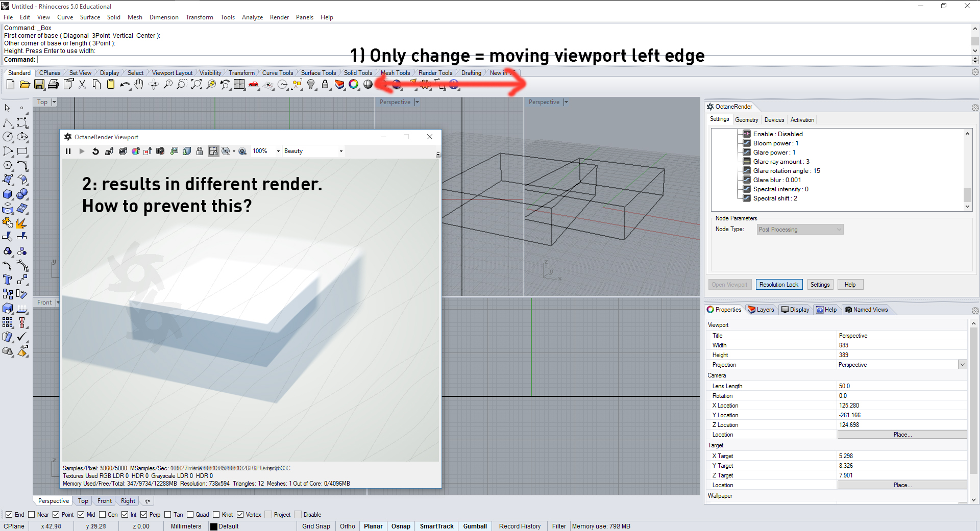
Task: Click the red car Set View icon
Action: (254, 85)
